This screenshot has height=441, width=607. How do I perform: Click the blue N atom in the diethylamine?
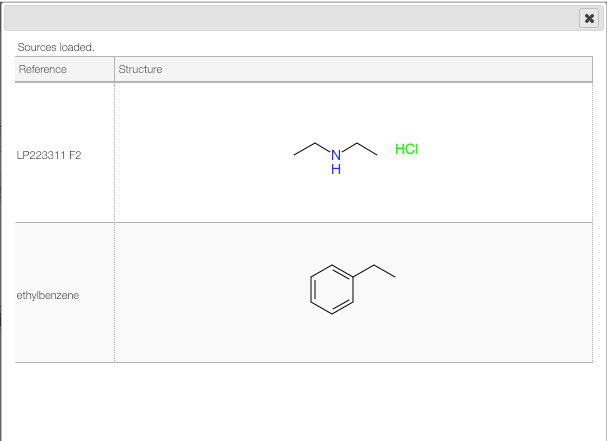[x=336, y=155]
